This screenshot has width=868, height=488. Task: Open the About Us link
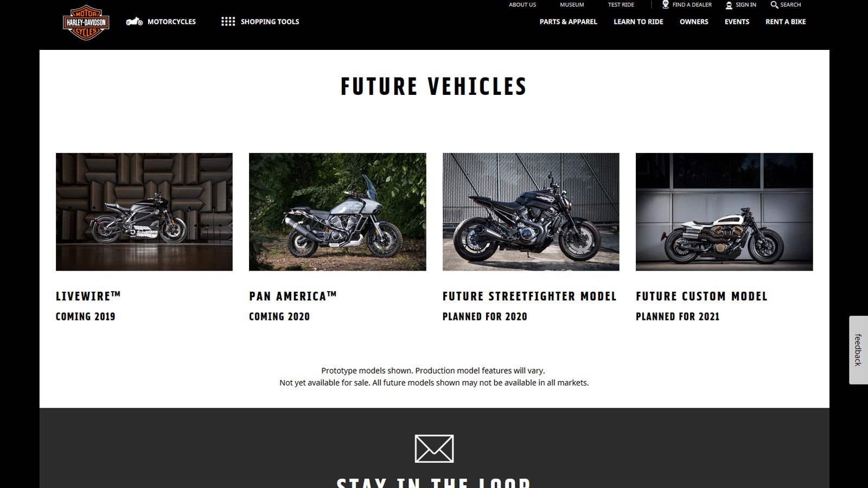click(522, 4)
